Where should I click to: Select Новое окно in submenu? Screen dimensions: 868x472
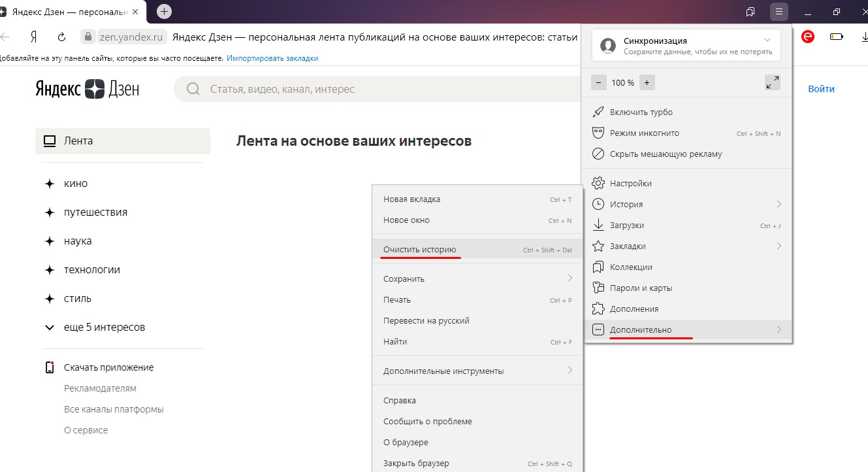[x=477, y=220]
